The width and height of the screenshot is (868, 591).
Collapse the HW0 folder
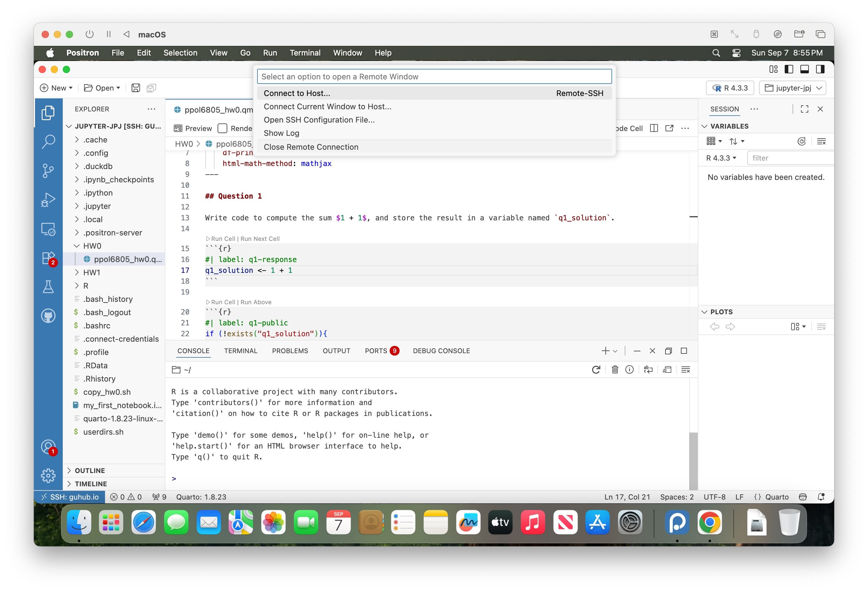[77, 246]
